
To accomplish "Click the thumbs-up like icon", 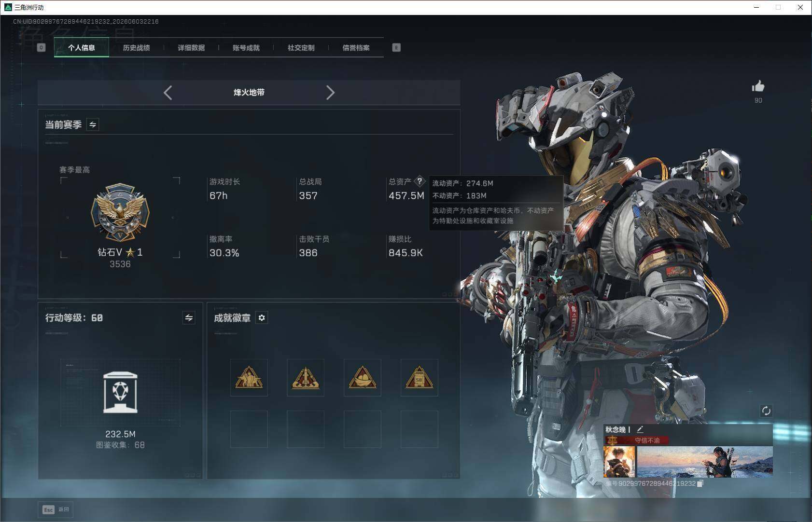I will coord(758,86).
